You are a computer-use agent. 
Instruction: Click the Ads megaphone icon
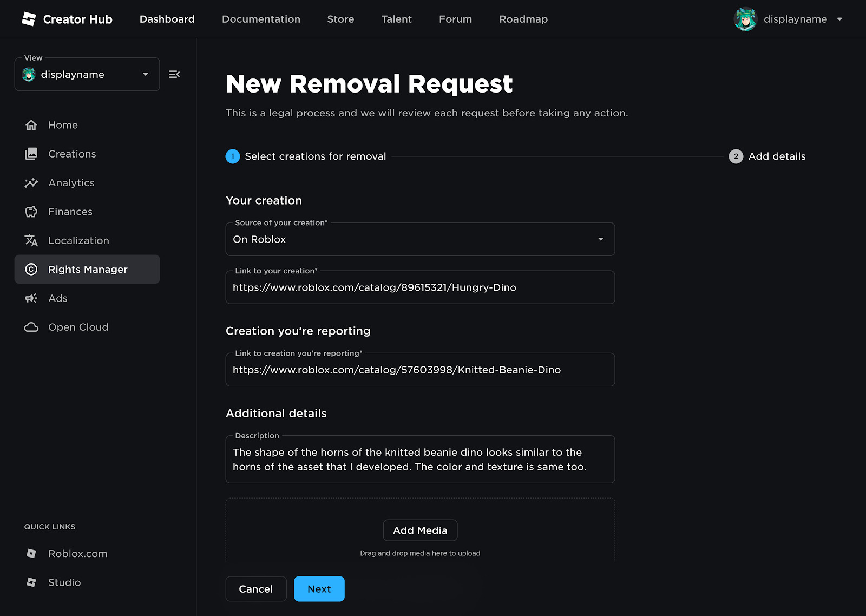pyautogui.click(x=31, y=298)
